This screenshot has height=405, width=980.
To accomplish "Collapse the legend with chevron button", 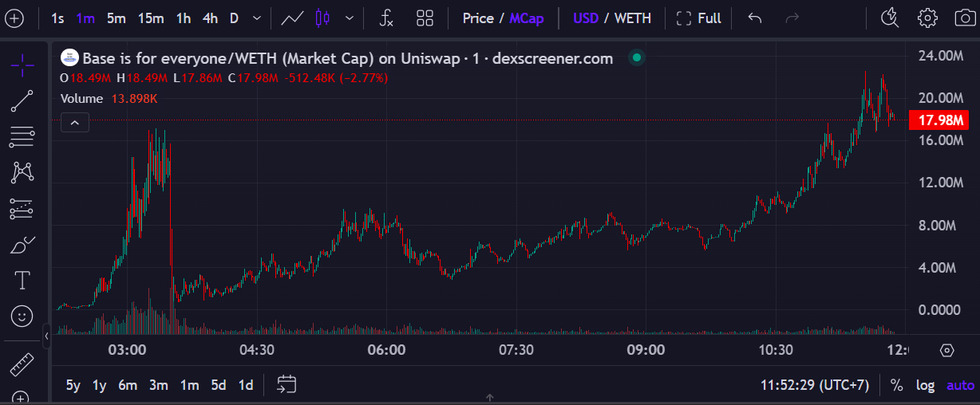I will [74, 123].
